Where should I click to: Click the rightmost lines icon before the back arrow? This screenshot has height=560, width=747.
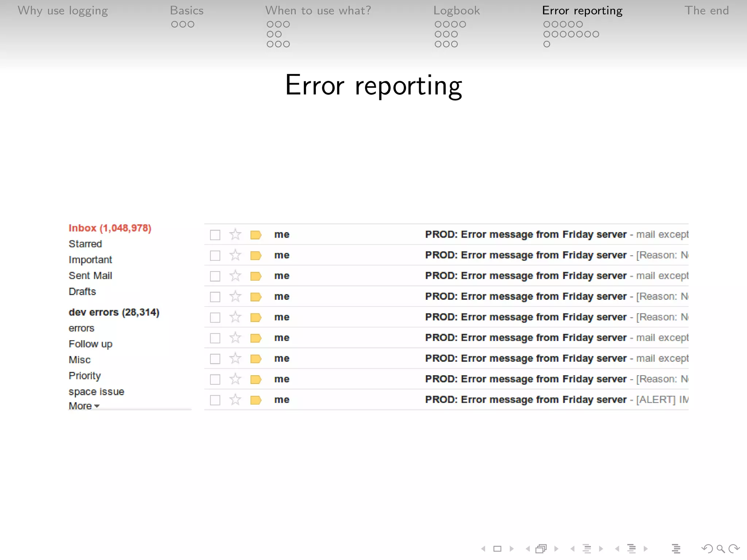coord(676,548)
